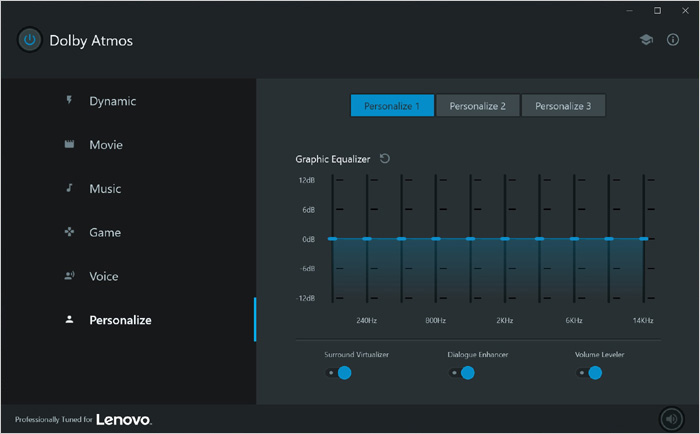Click the Dynamic lightning bolt icon
The width and height of the screenshot is (700, 434).
[x=69, y=100]
